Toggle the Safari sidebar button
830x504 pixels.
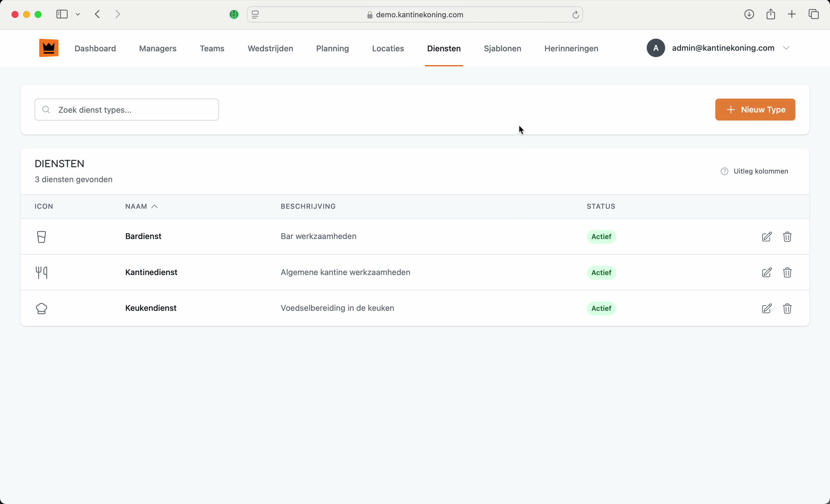coord(62,14)
